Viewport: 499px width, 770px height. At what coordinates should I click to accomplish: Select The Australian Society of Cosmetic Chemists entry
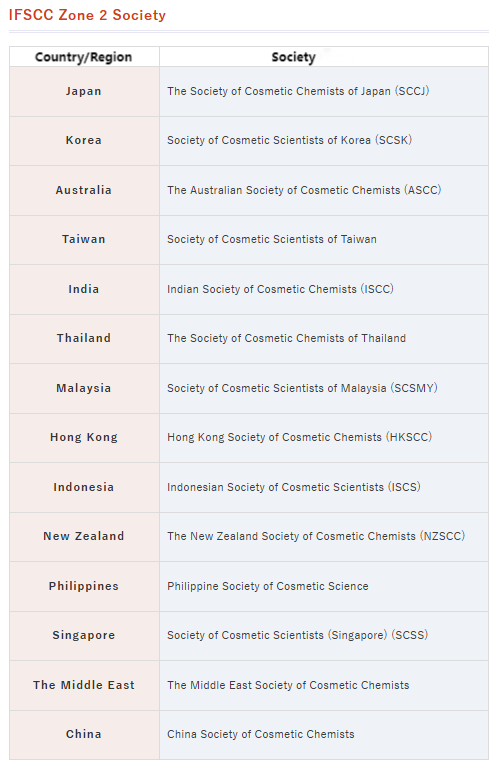tap(304, 191)
